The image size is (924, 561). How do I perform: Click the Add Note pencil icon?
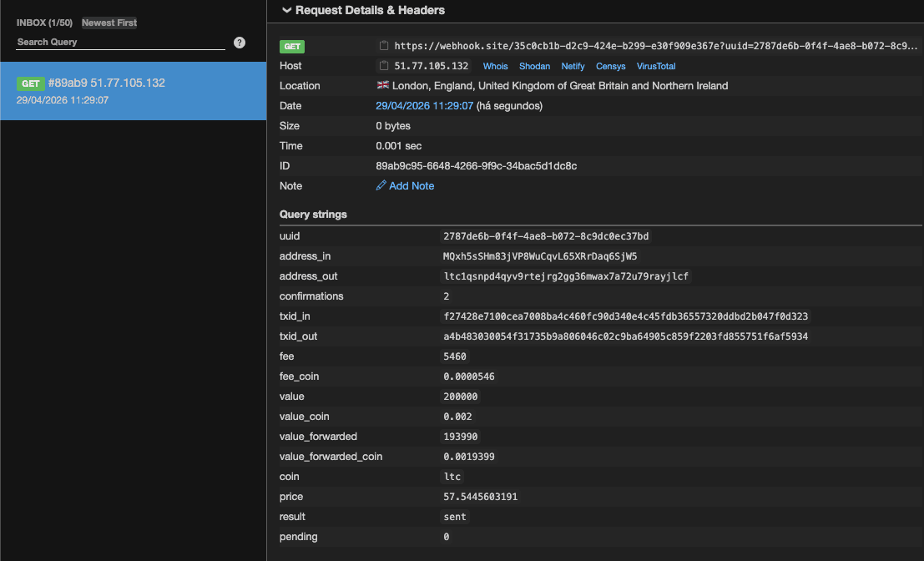381,185
